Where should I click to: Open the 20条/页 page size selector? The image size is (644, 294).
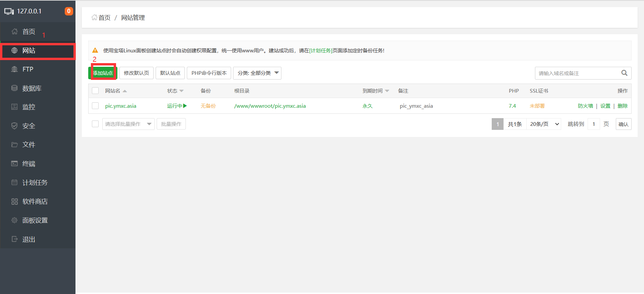(x=544, y=124)
